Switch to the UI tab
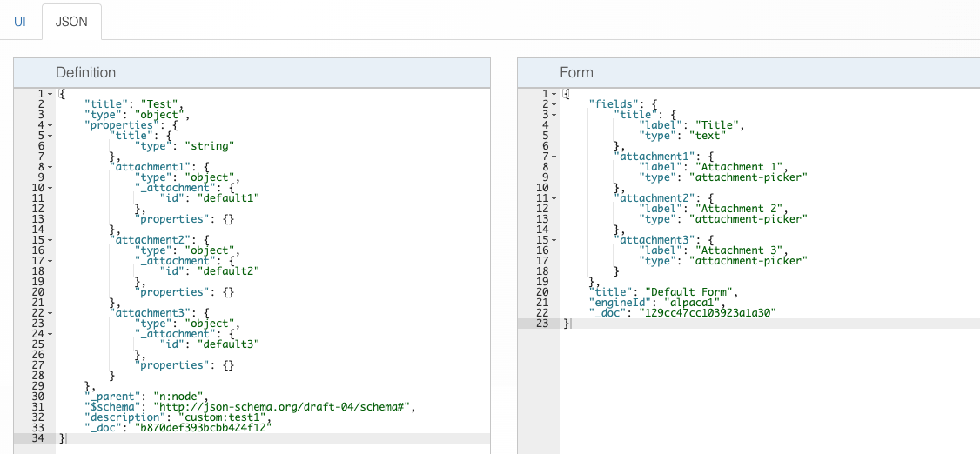The height and width of the screenshot is (454, 980). (x=20, y=22)
